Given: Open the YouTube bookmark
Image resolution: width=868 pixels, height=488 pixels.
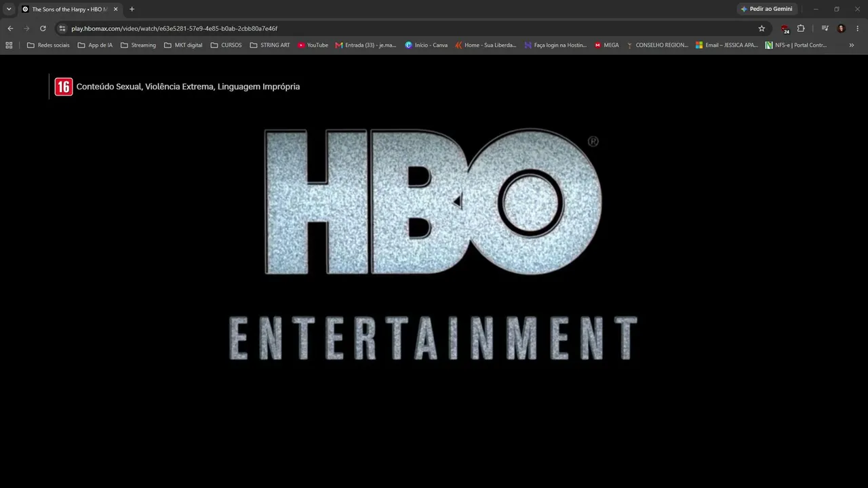Looking at the screenshot, I should click(313, 45).
